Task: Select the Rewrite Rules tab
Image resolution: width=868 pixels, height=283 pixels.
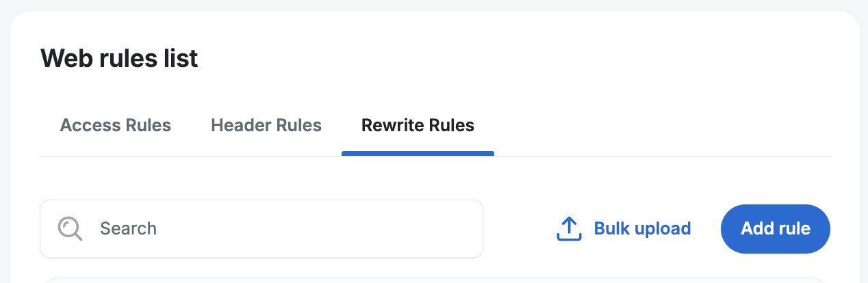Action: pyautogui.click(x=418, y=126)
